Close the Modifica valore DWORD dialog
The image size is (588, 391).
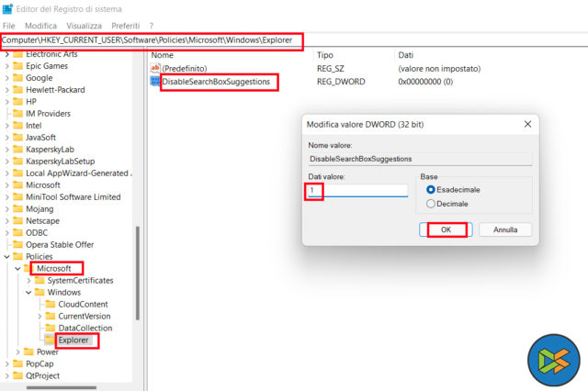coord(527,124)
